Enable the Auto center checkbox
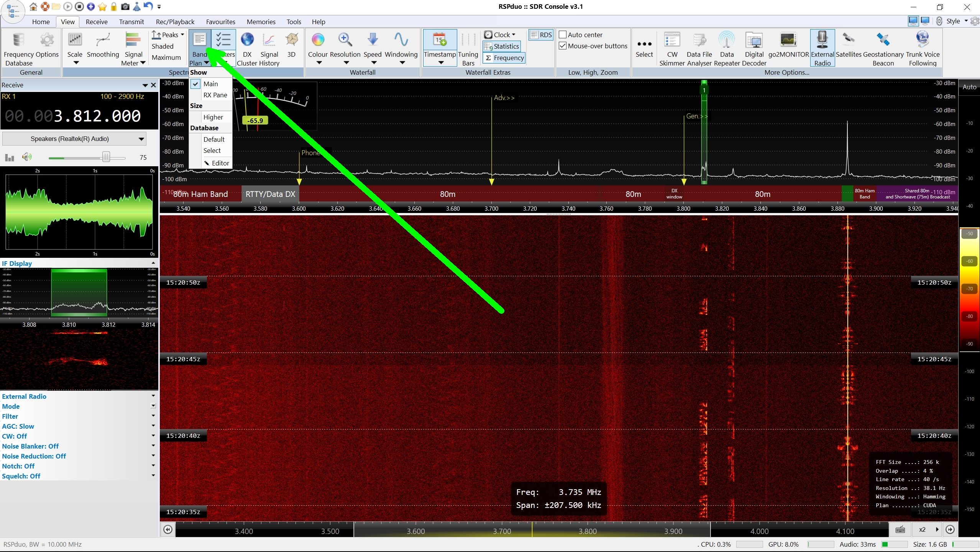This screenshot has height=552, width=980. tap(563, 35)
